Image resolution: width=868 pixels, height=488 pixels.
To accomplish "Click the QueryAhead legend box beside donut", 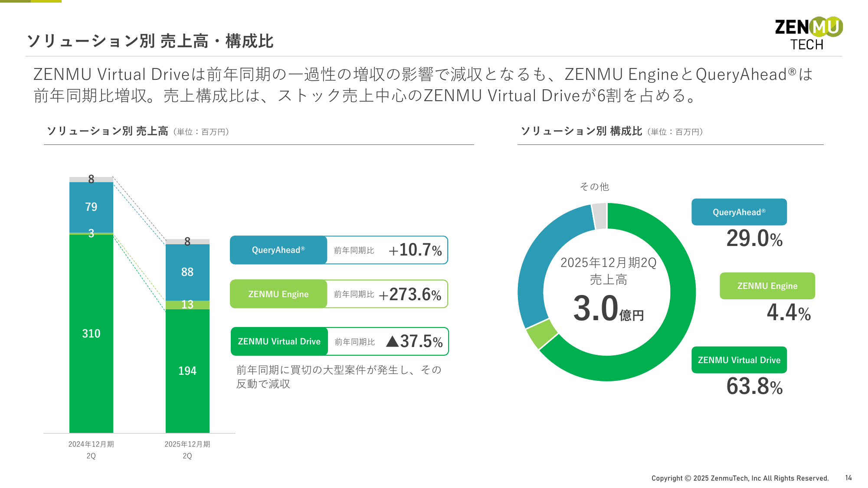I will pyautogui.click(x=739, y=212).
